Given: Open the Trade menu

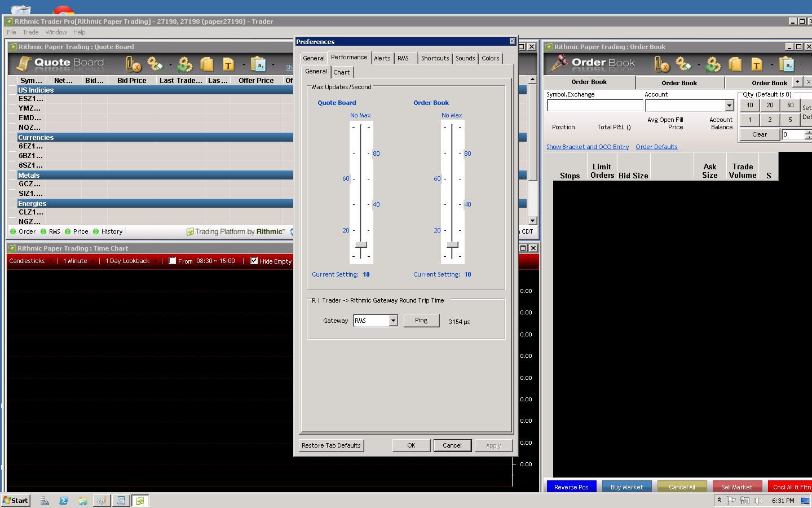Looking at the screenshot, I should 30,32.
